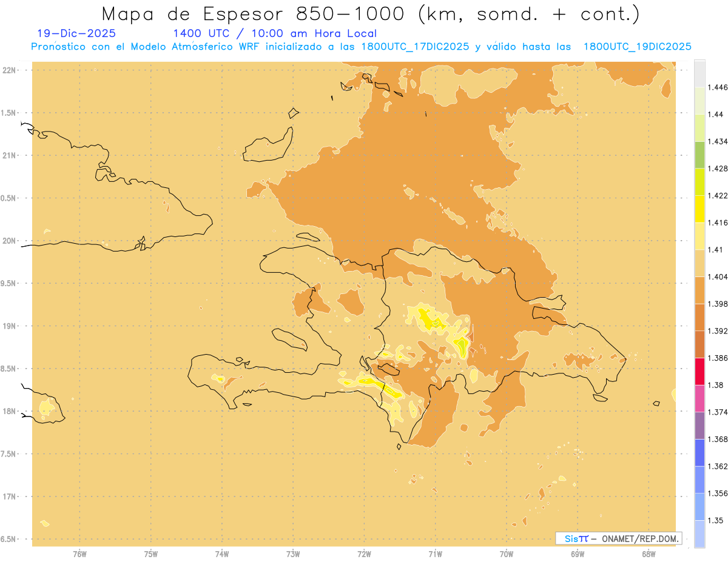Click the 69W longitude axis label
Image resolution: width=728 pixels, height=562 pixels.
[578, 555]
